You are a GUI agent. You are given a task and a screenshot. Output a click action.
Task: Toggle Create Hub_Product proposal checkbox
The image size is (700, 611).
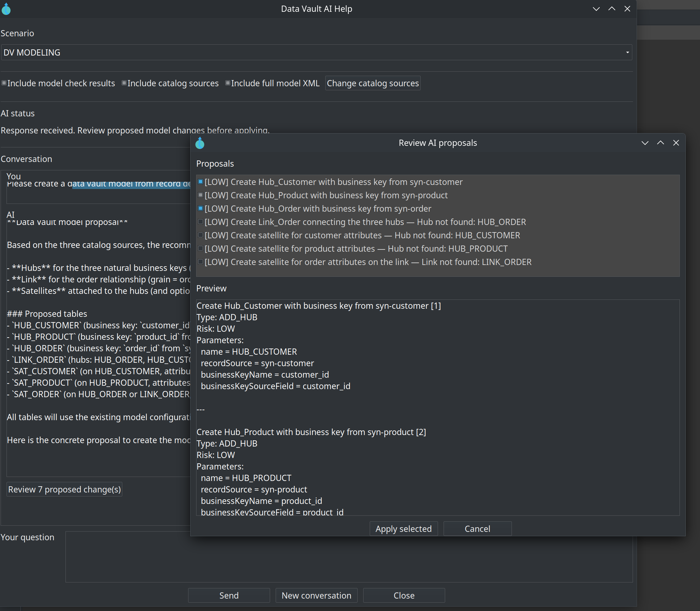[201, 195]
